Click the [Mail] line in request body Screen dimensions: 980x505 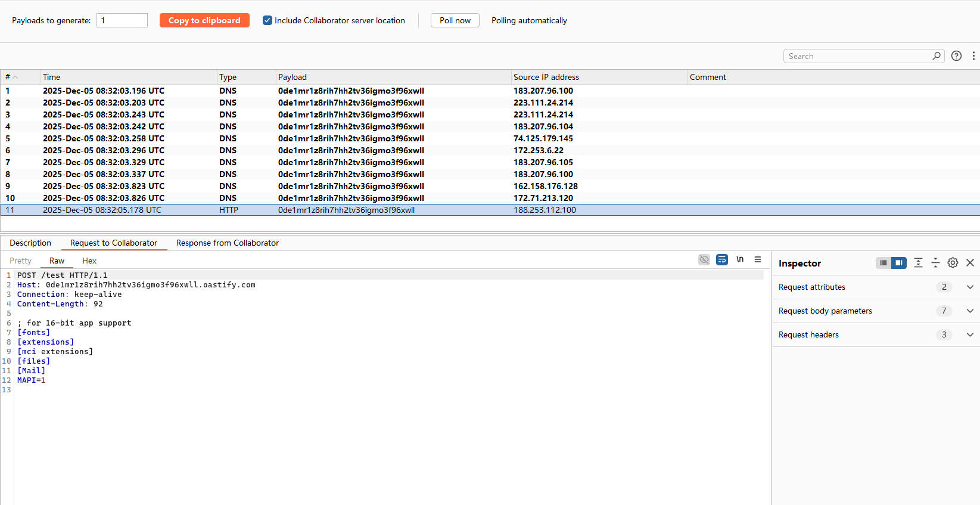[31, 371]
